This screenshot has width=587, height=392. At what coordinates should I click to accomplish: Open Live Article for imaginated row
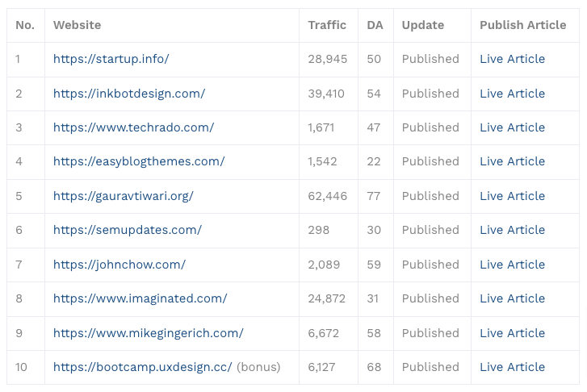coord(513,298)
